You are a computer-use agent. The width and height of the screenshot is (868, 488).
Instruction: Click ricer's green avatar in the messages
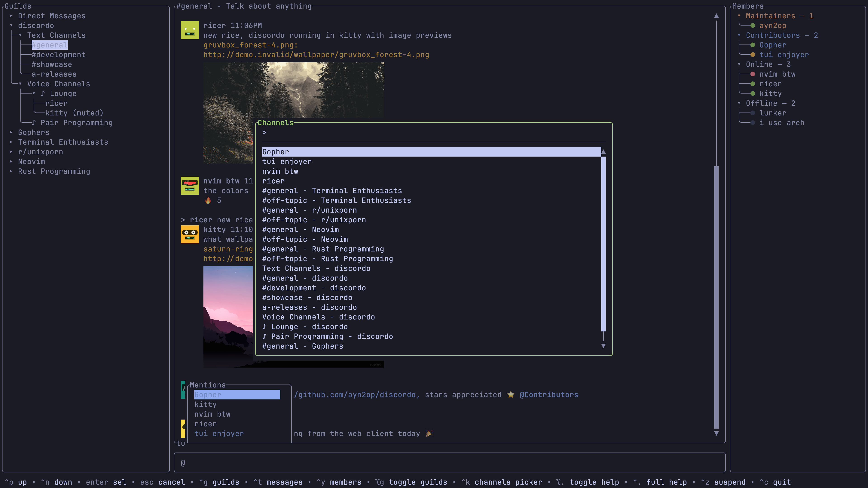(190, 30)
